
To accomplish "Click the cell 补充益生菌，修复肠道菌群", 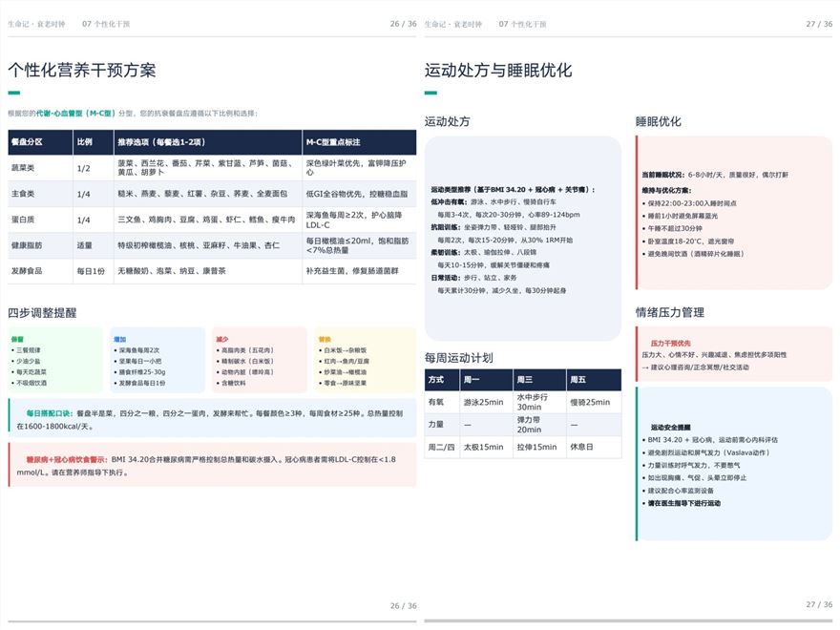I will tap(352, 271).
